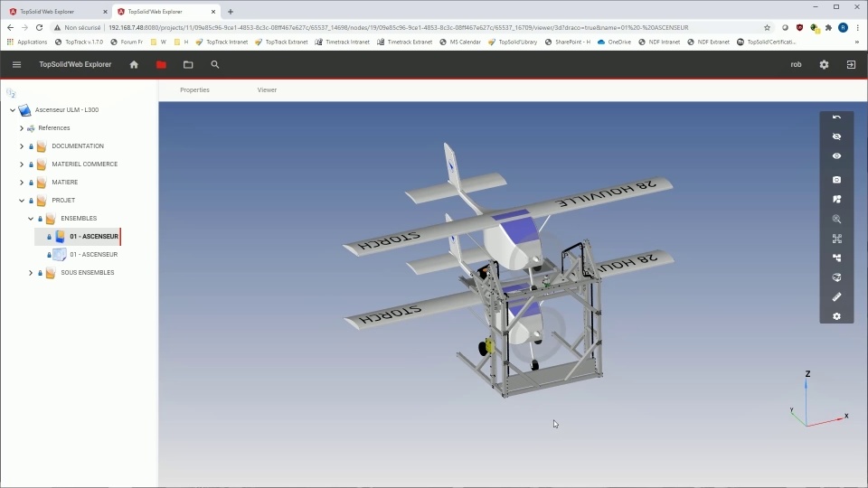The width and height of the screenshot is (868, 488).
Task: Open TopSolid'Library bookmark
Action: [x=513, y=42]
